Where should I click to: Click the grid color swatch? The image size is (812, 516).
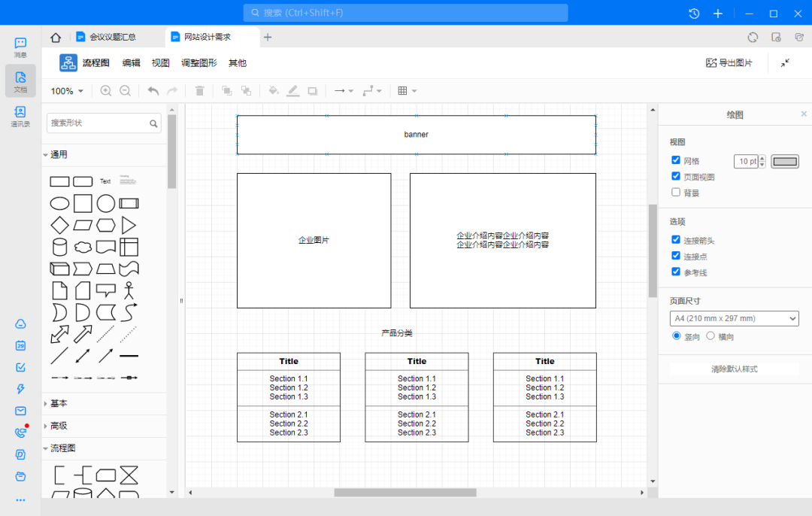coord(784,161)
